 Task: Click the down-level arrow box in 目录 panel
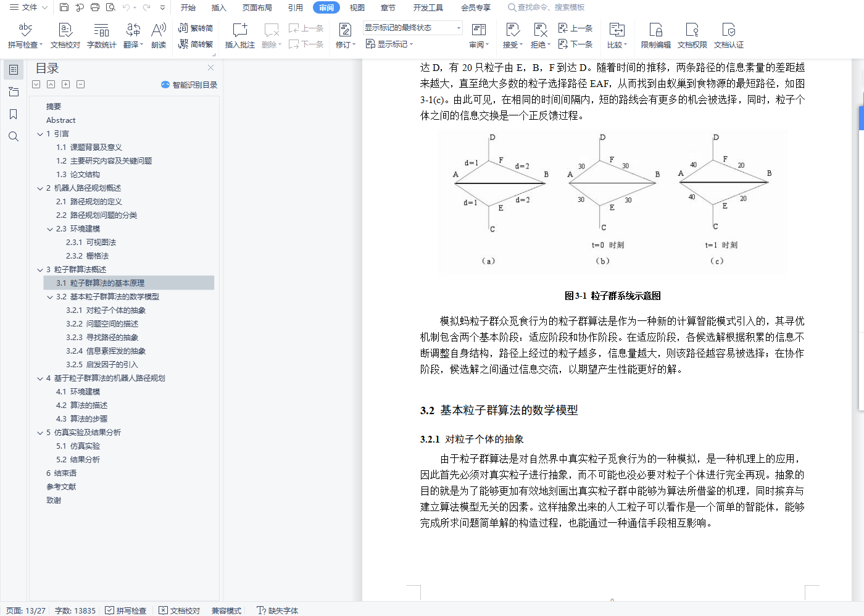36,84
